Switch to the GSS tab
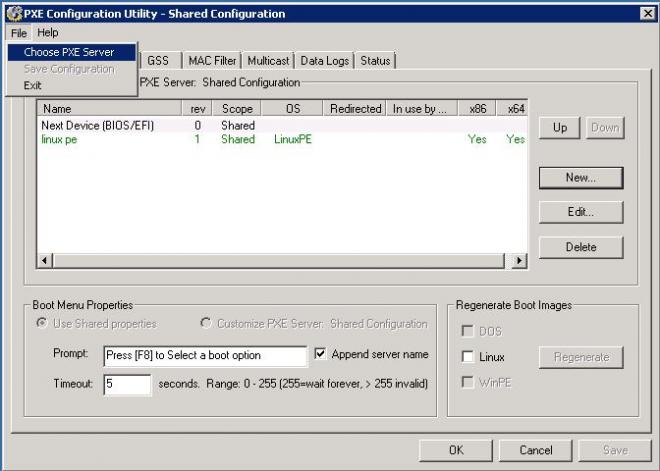The width and height of the screenshot is (660, 471). coord(158,61)
